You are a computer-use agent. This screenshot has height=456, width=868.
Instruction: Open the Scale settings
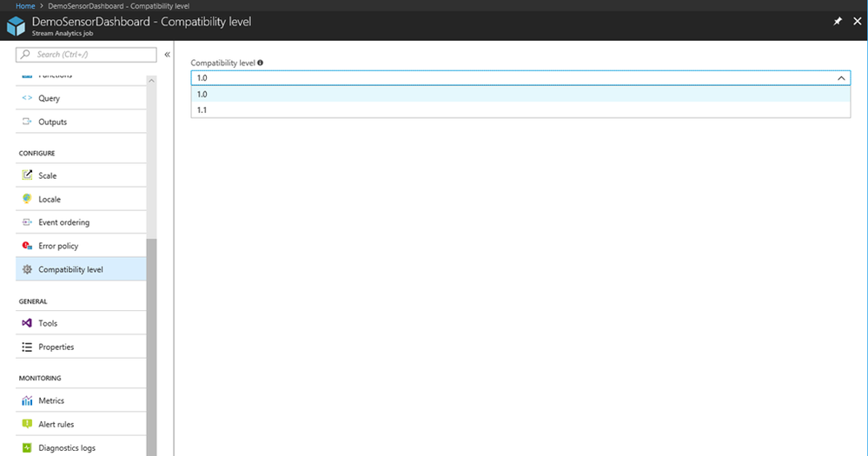81,175
